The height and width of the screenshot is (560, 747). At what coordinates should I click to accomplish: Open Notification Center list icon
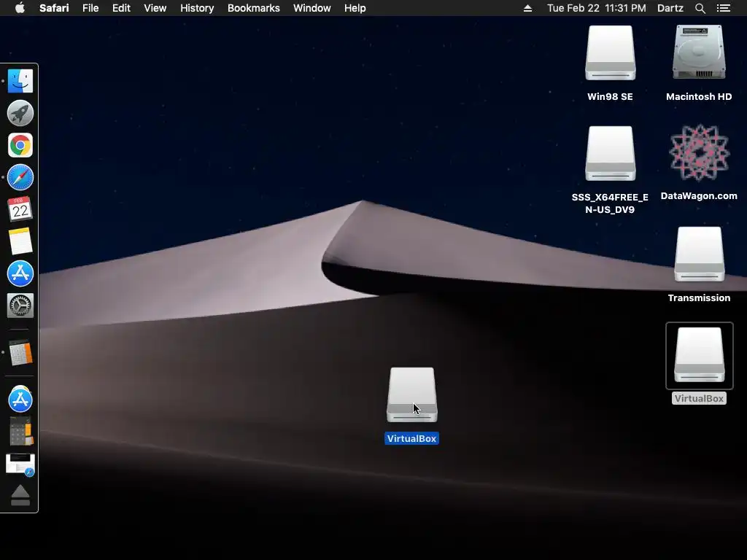(x=723, y=8)
